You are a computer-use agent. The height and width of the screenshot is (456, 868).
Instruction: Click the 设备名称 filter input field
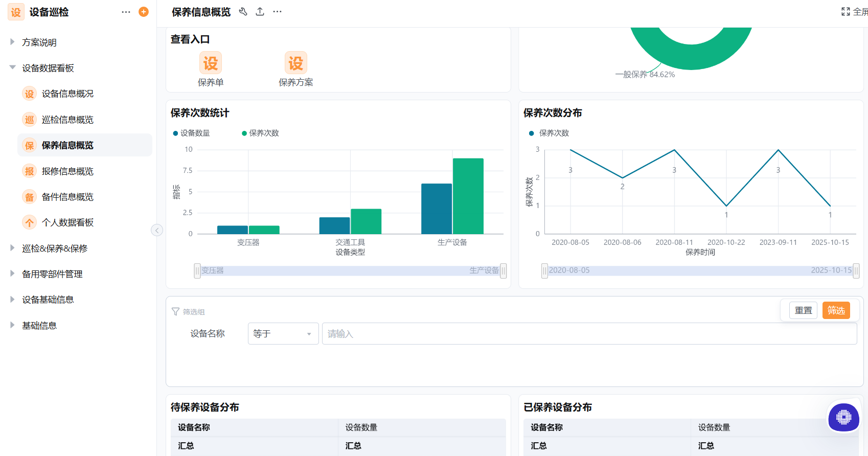point(589,334)
